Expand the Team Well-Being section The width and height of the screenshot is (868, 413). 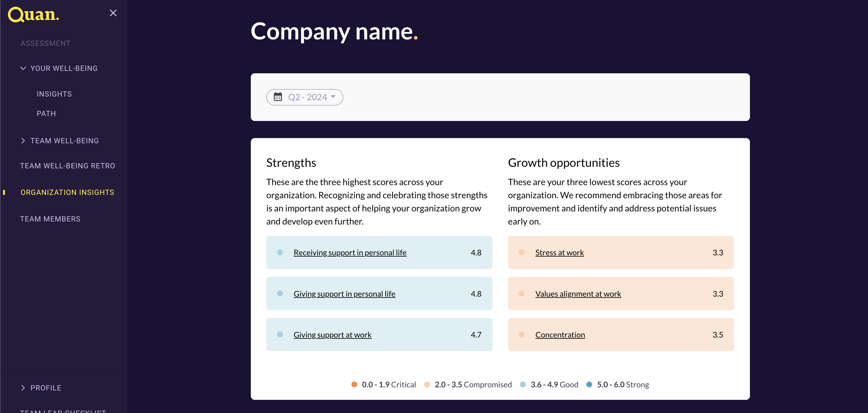23,141
